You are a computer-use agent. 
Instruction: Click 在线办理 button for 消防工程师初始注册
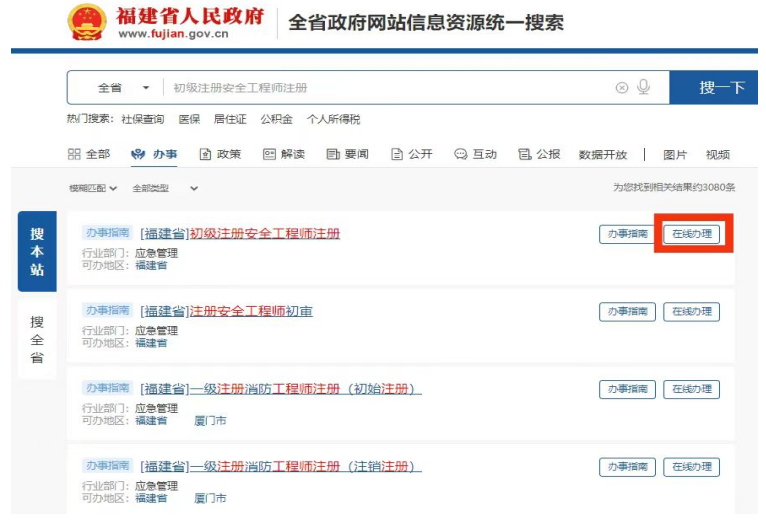coord(691,389)
